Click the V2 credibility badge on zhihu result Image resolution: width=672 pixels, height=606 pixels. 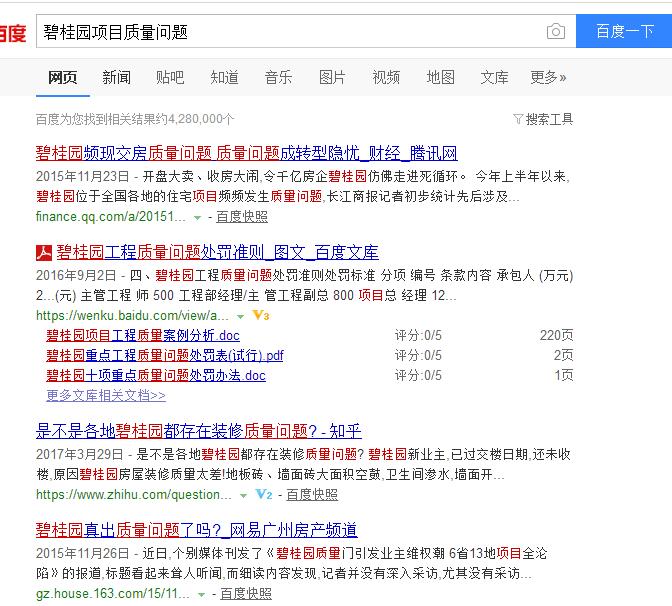[264, 495]
